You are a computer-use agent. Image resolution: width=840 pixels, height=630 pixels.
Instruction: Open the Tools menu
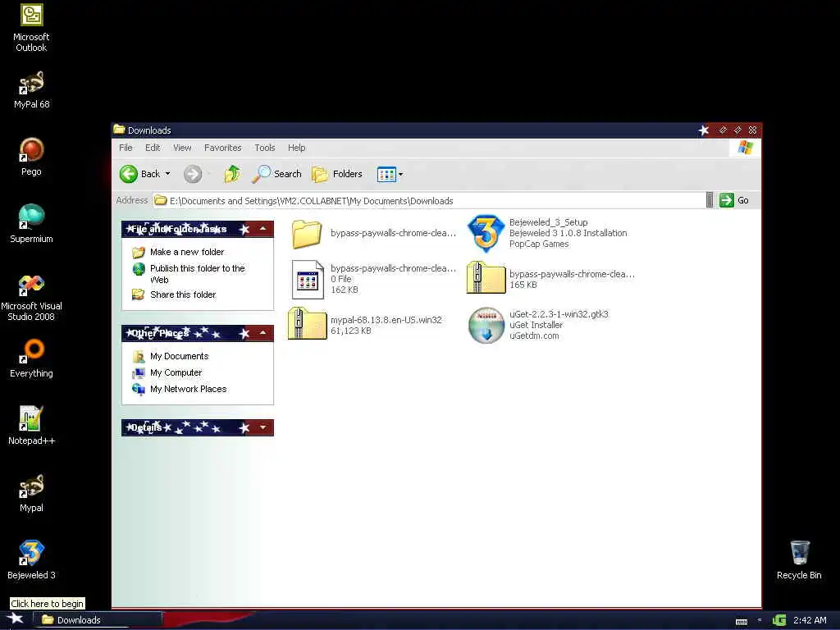pos(265,148)
